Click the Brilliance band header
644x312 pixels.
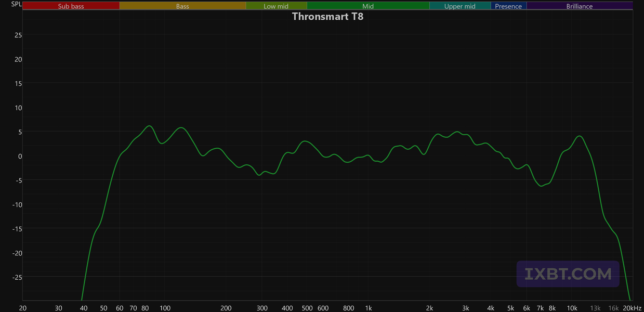point(580,6)
